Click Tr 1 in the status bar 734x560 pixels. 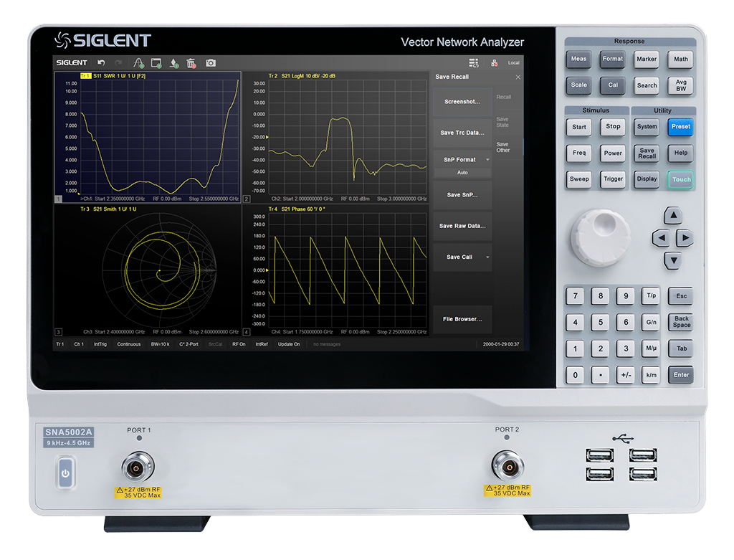tap(60, 344)
